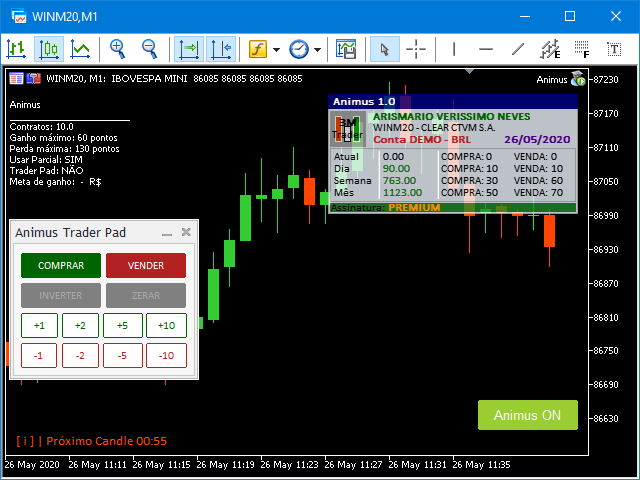Toggle the Animus ON button

tap(528, 415)
